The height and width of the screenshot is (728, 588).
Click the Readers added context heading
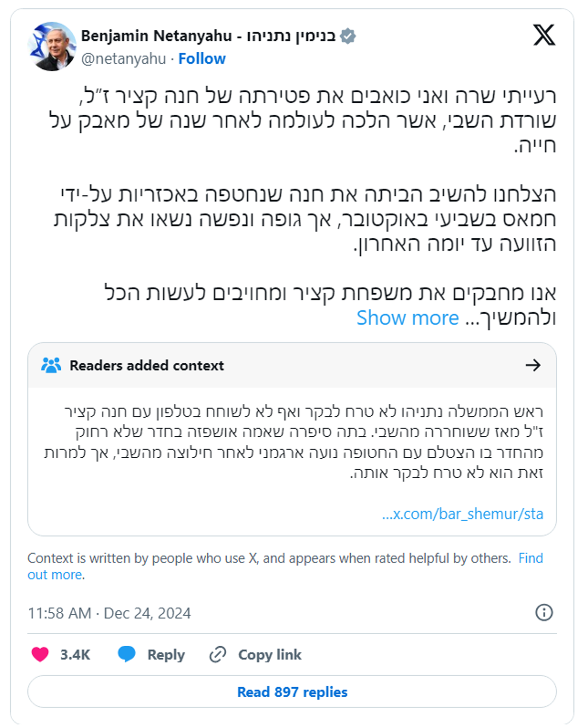[147, 365]
